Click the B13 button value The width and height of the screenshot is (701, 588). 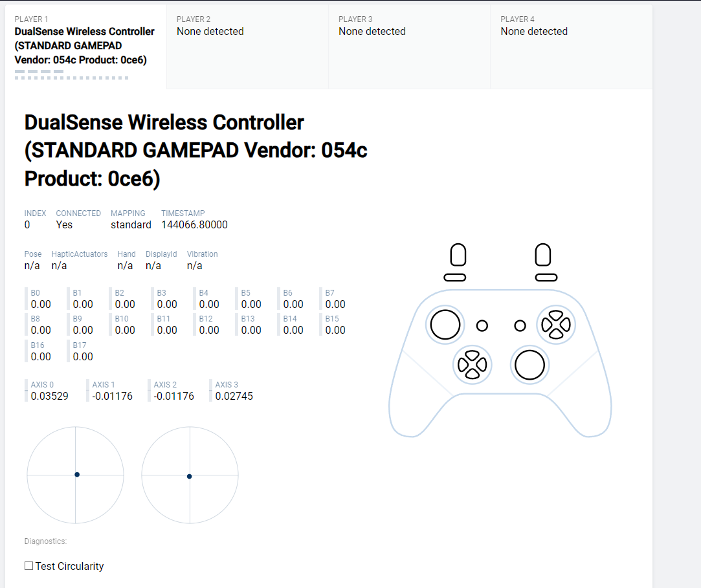[x=250, y=330]
